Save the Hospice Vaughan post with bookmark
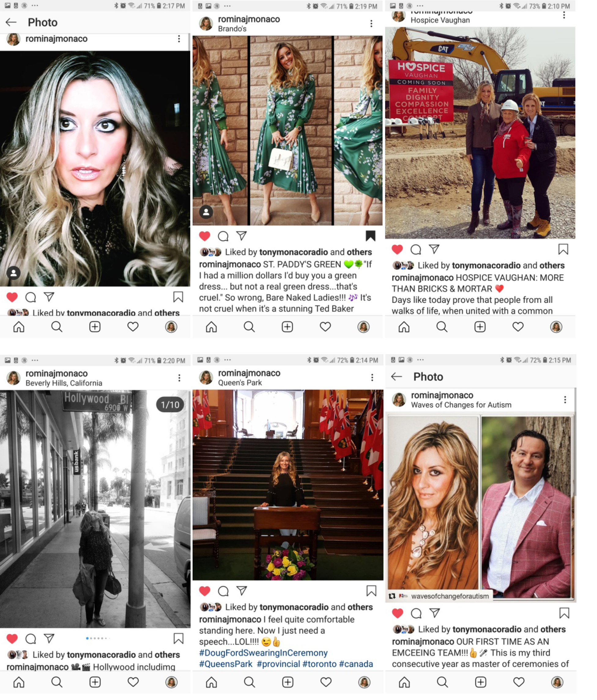Viewport: 597px width, 700px height. point(563,249)
